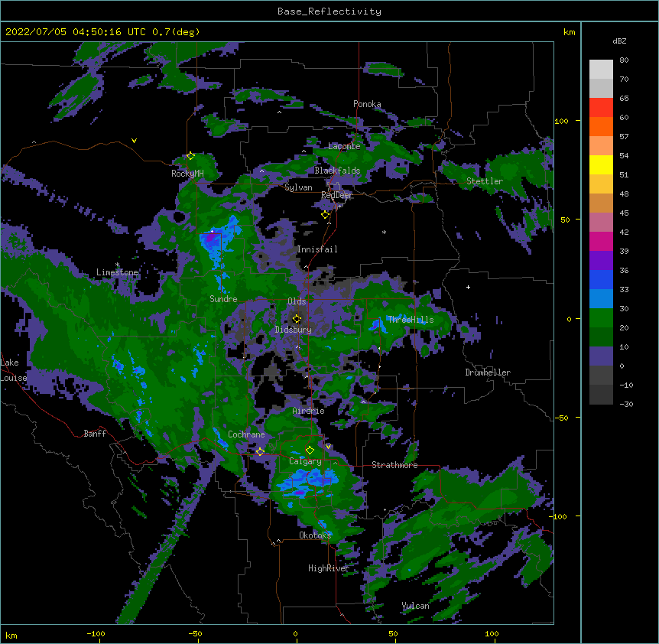Select the Ponoka label on the map
Viewport: 659px width, 644px height.
point(367,104)
